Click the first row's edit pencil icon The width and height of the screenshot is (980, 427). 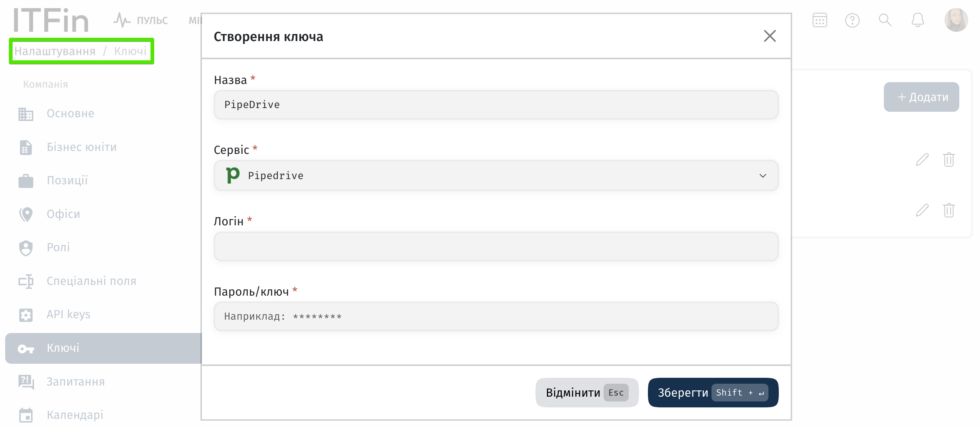pyautogui.click(x=922, y=159)
